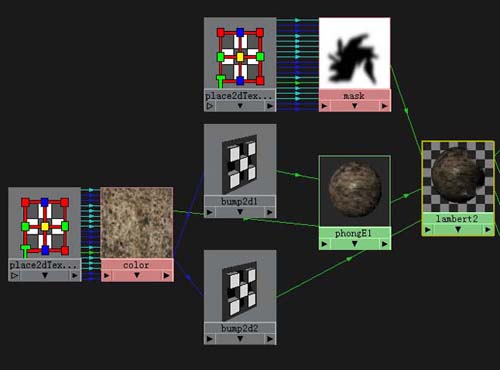Image resolution: width=500 pixels, height=370 pixels.
Task: Click the lambert2 node name label
Action: point(457,219)
